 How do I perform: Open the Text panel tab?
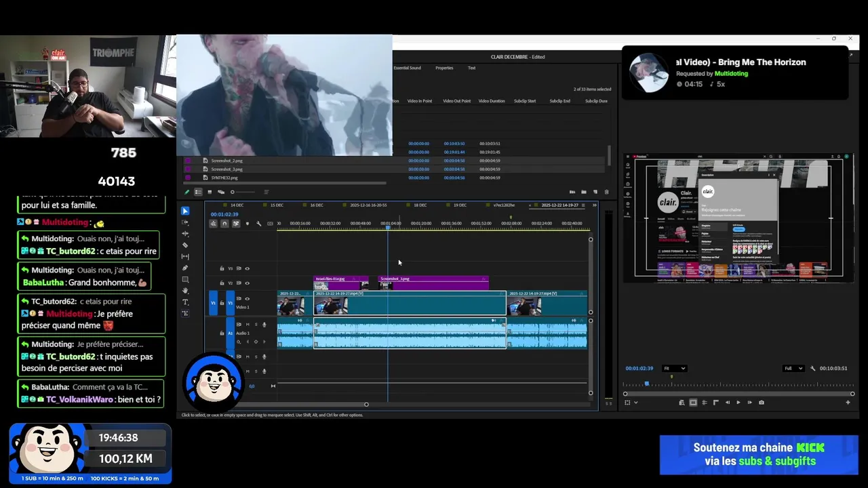(471, 68)
